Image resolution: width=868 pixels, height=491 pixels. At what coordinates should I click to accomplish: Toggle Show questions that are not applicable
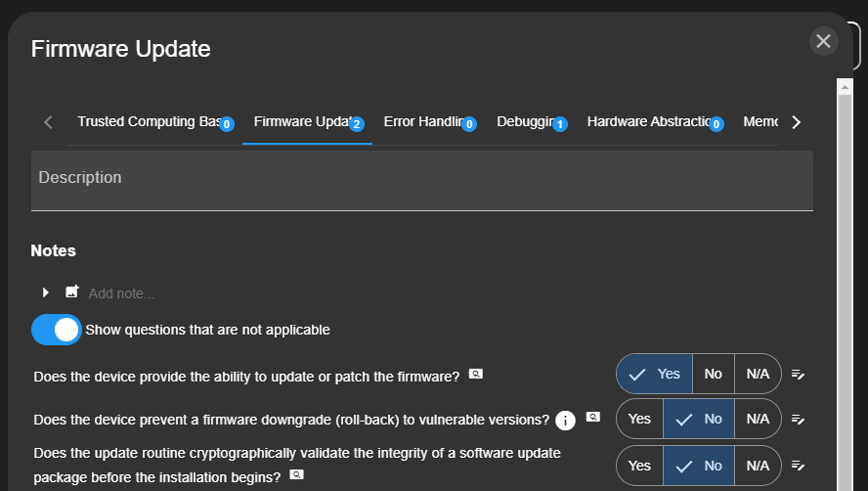[x=57, y=330]
